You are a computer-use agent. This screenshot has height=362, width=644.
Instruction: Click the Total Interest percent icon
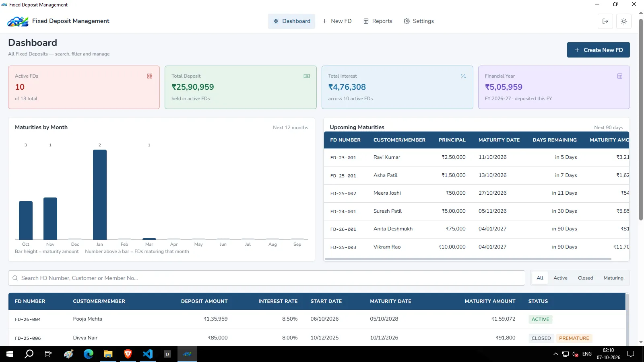pos(463,76)
